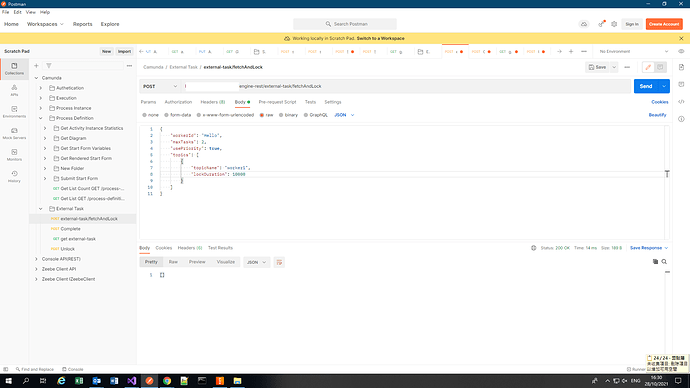The width and height of the screenshot is (690, 388).
Task: Open the APIs sidebar panel
Action: [14, 90]
